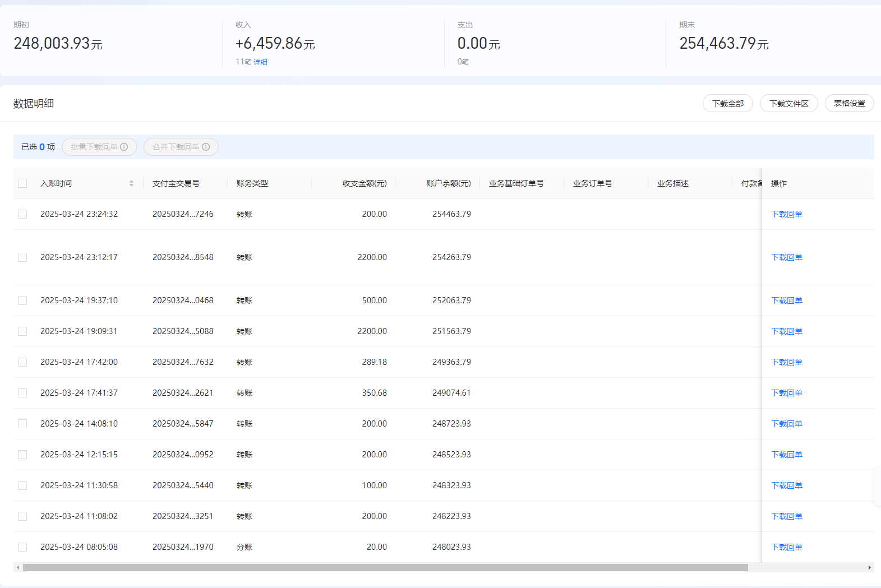
Task: Check the row dated 2025-03-24 23:24:32
Action: [x=22, y=214]
